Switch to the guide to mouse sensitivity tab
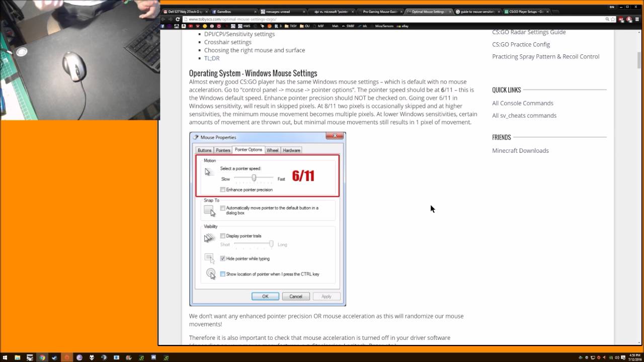The image size is (644, 362). pyautogui.click(x=478, y=11)
